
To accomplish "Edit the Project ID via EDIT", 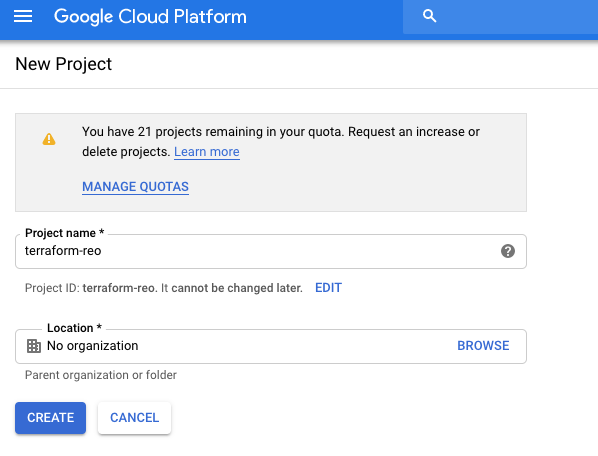I will click(x=328, y=288).
